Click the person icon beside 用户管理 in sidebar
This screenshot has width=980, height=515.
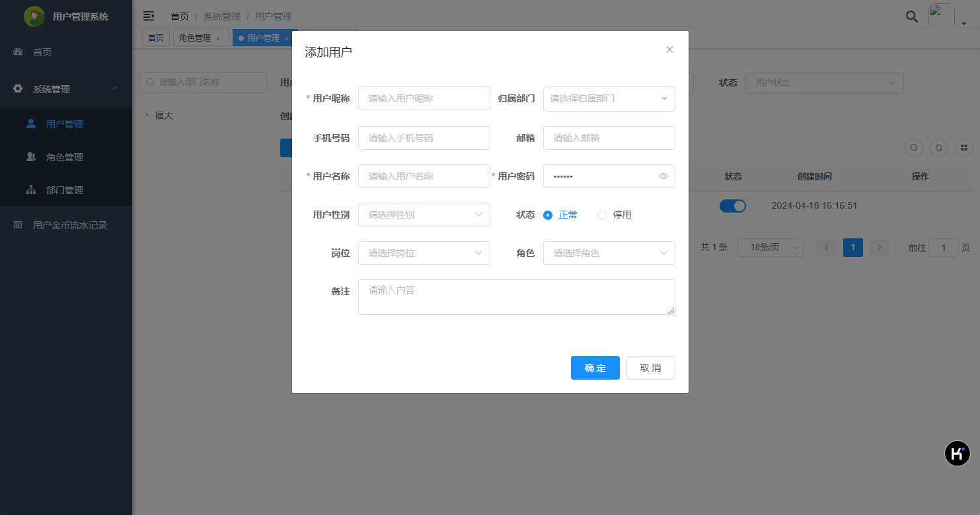coord(31,123)
